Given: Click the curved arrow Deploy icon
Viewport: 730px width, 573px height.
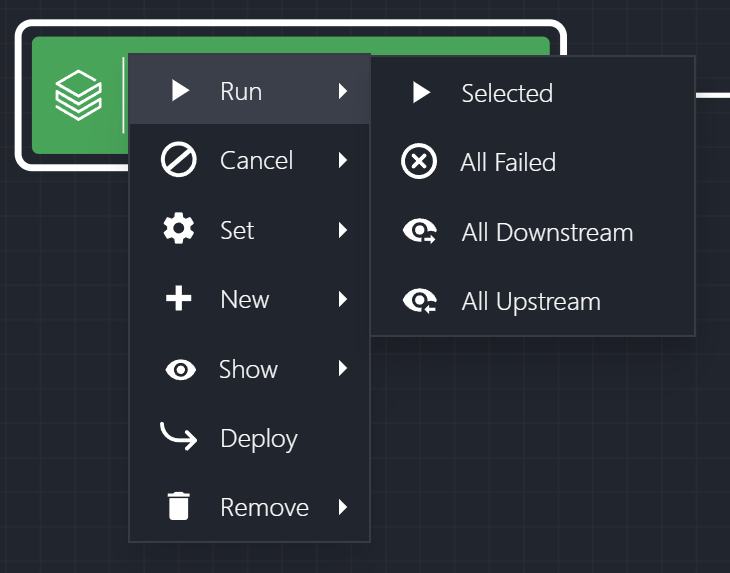Looking at the screenshot, I should tap(178, 437).
